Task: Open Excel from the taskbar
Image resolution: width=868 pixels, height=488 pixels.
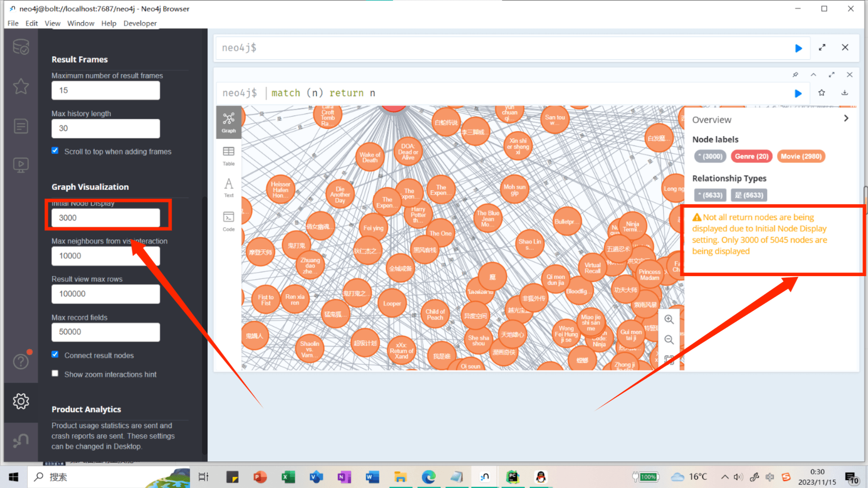Action: point(288,477)
